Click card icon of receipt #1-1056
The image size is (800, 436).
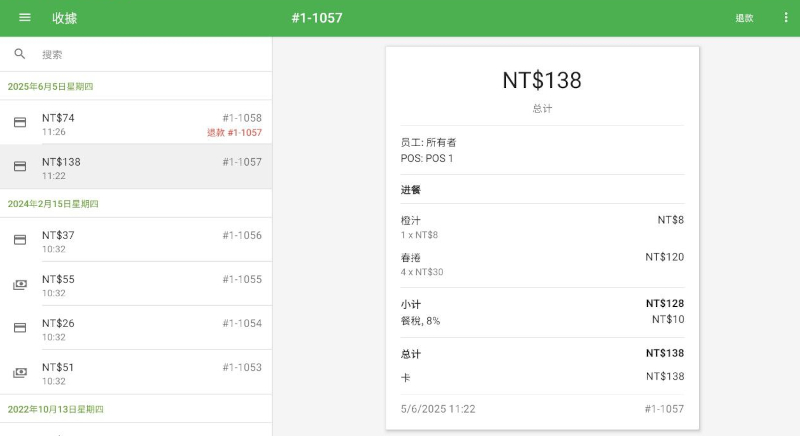tap(20, 240)
